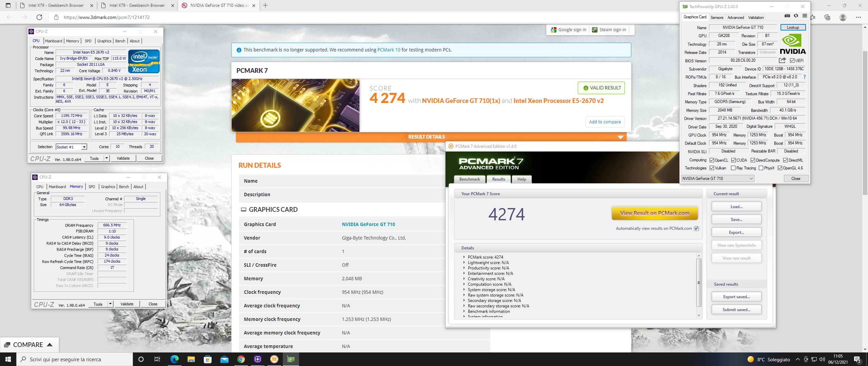Expand the orange RESULT DETAILS bar
Screen dimensions: 868x366
(x=431, y=137)
